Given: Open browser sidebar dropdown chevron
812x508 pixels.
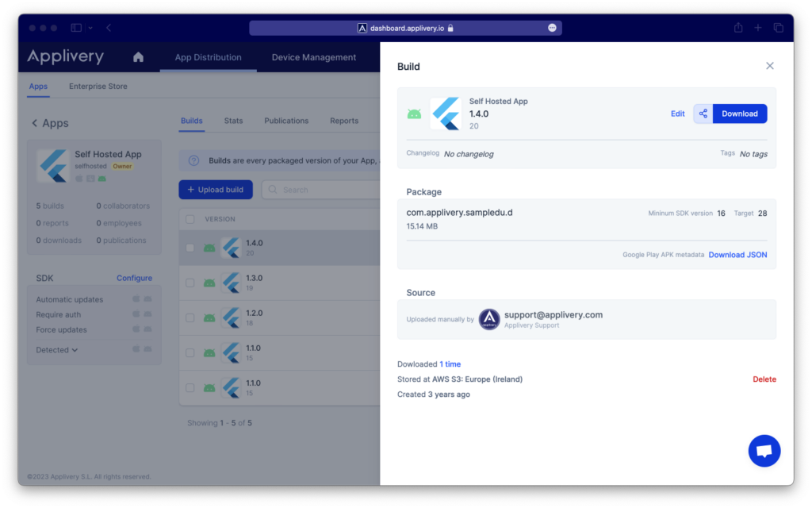Looking at the screenshot, I should 90,28.
